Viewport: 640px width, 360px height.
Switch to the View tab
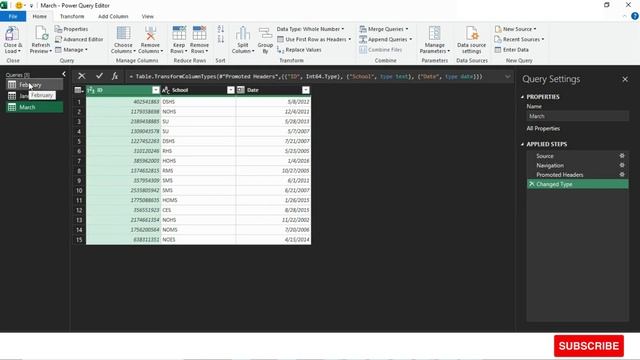pos(148,16)
